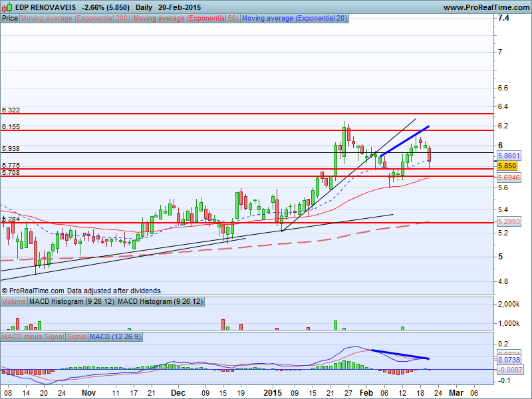Open the www.ProRealTime.com link
The width and height of the screenshot is (532, 399).
click(x=486, y=7)
